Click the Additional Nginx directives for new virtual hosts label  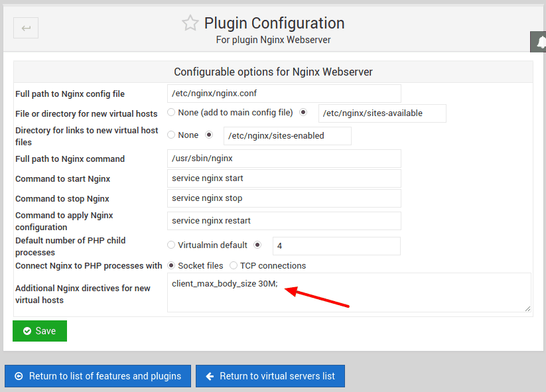[x=83, y=294]
